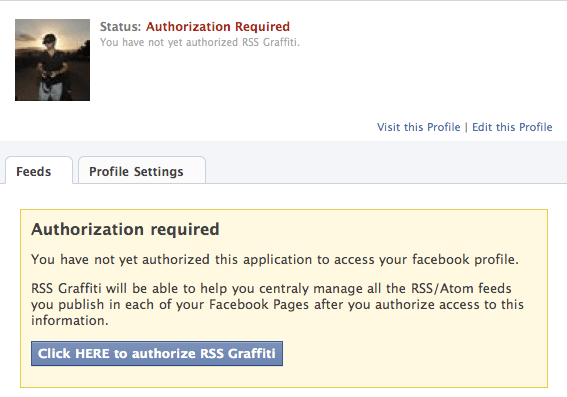The image size is (567, 397).
Task: Click the word 'centraly' in the notice text
Action: pyautogui.click(x=284, y=289)
